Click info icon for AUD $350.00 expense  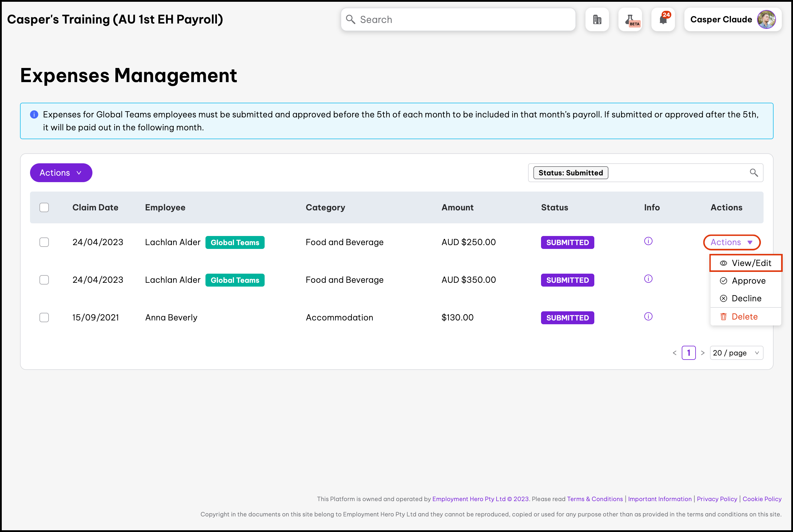tap(648, 279)
